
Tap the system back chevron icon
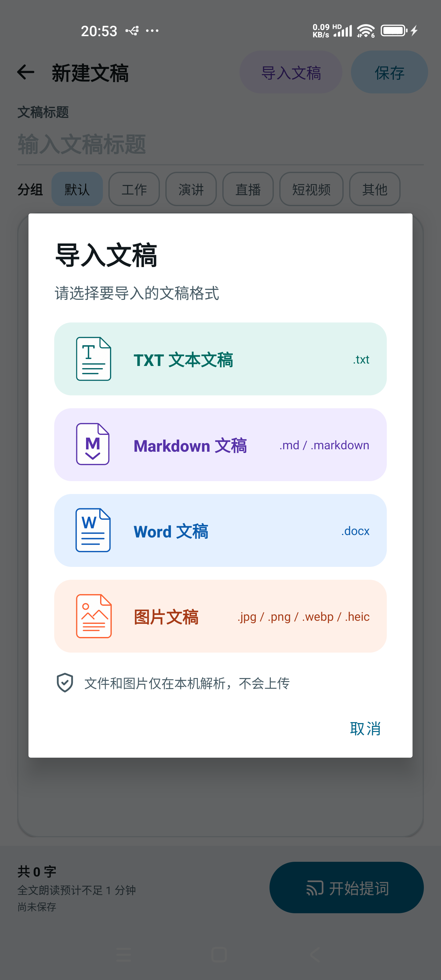tap(315, 955)
